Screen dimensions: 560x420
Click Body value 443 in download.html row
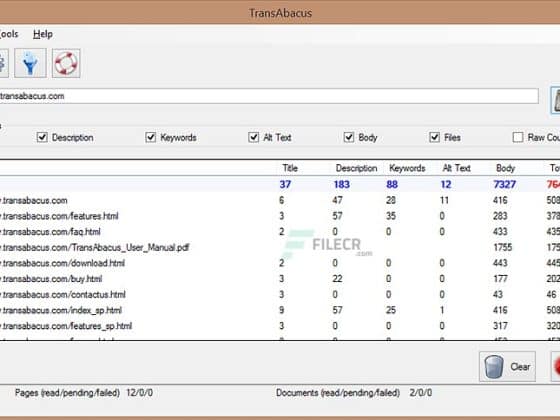click(500, 263)
